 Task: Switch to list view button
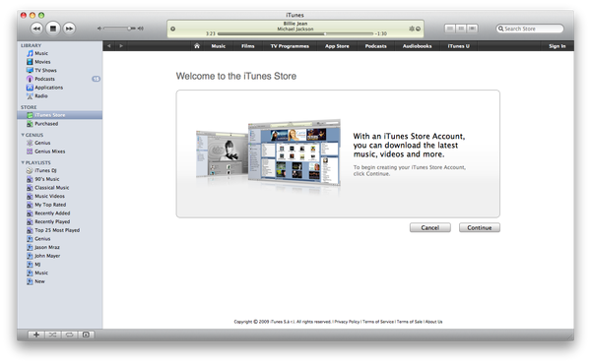tap(450, 29)
